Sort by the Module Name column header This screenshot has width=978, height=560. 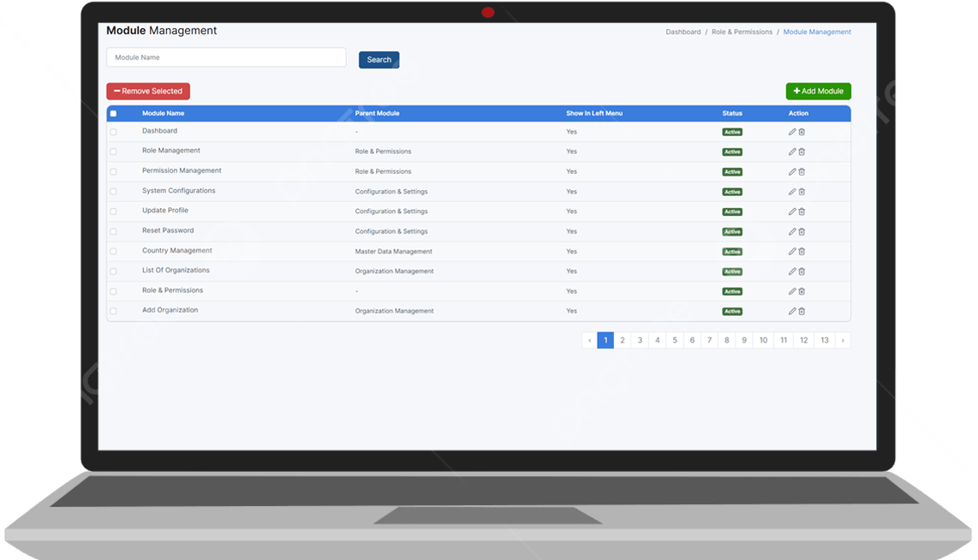click(x=163, y=113)
